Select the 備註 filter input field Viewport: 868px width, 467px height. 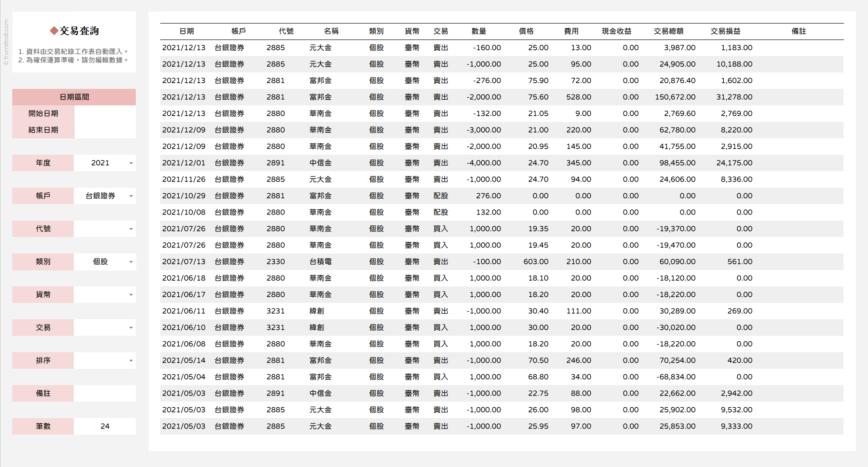[x=104, y=393]
